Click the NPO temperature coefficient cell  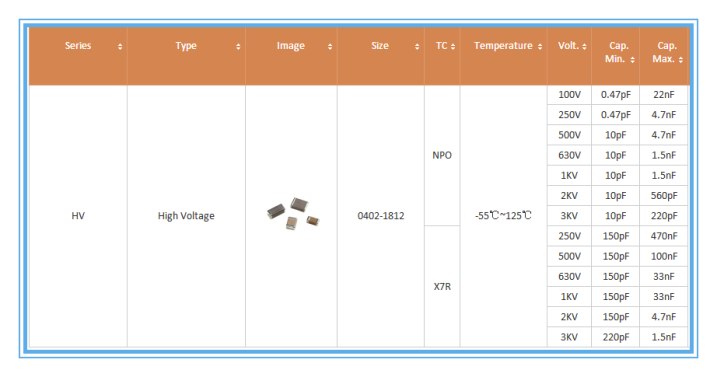coord(442,156)
